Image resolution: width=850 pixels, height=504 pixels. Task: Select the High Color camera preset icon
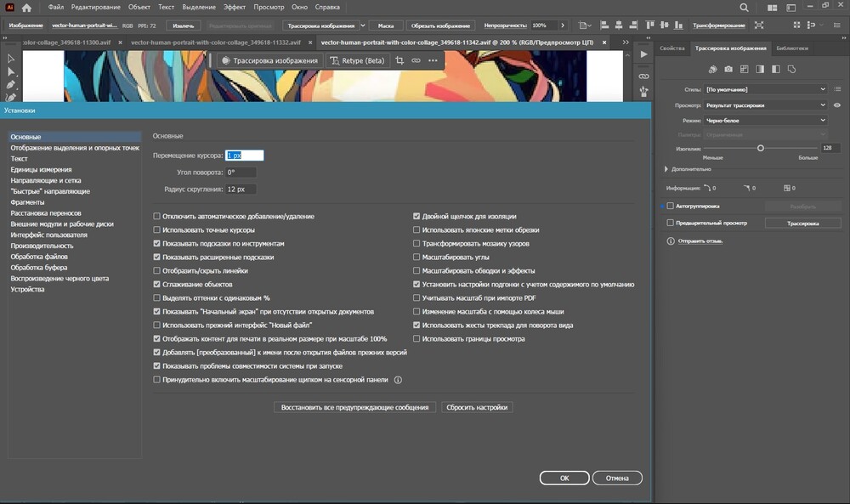728,69
